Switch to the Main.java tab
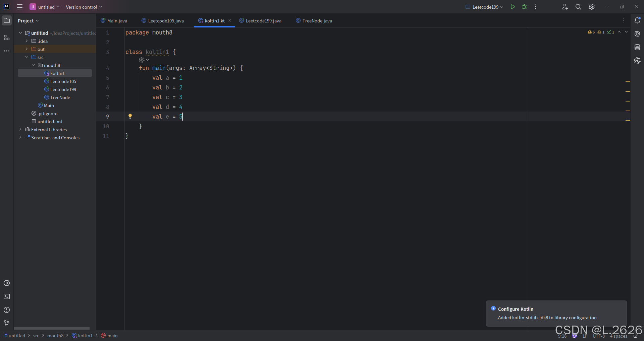644x341 pixels. pyautogui.click(x=117, y=20)
